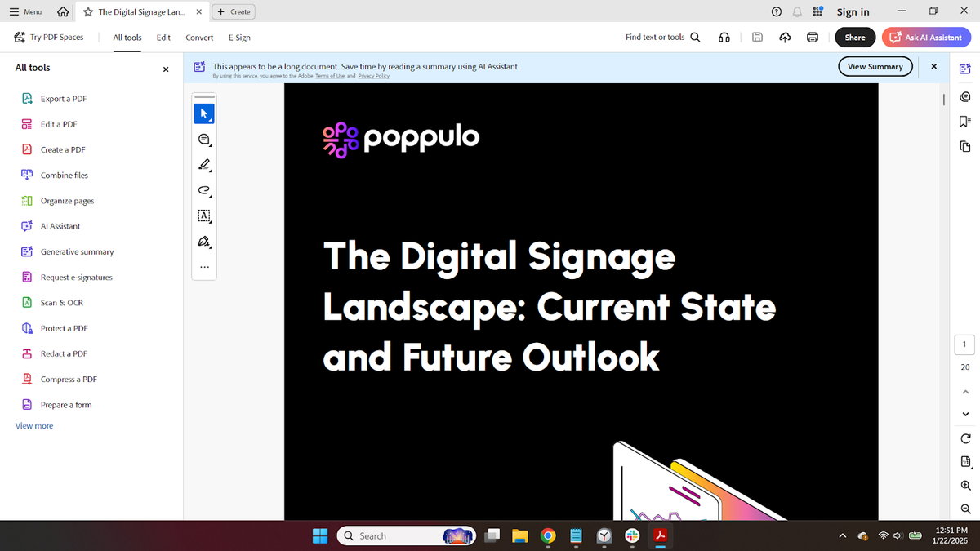Screen dimensions: 980x551
Task: Open the Edit a PDF tool
Action: (49, 124)
